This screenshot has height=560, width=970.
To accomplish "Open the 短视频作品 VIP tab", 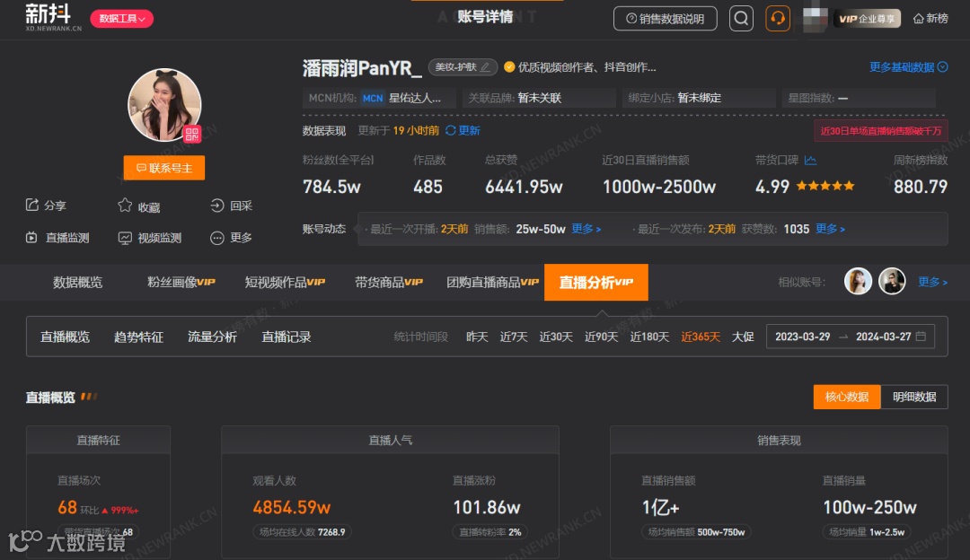I will [285, 283].
